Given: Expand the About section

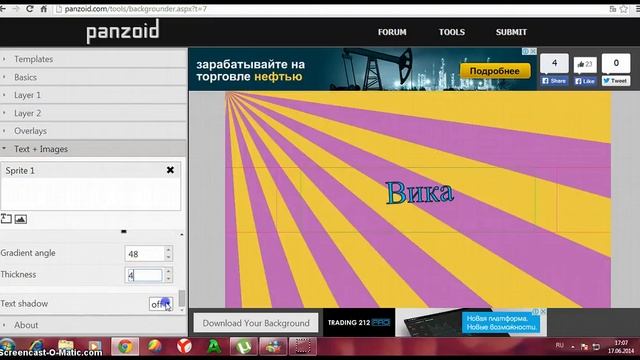Looking at the screenshot, I should (93, 325).
